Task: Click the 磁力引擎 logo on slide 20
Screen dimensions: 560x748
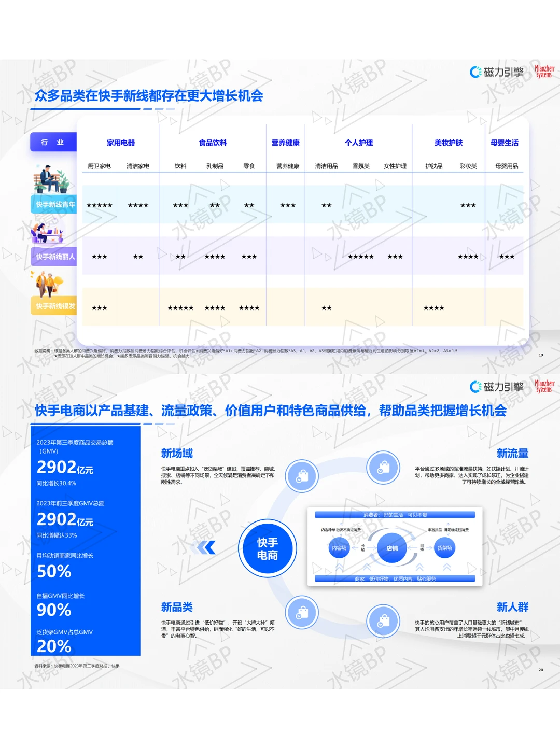Action: (496, 387)
